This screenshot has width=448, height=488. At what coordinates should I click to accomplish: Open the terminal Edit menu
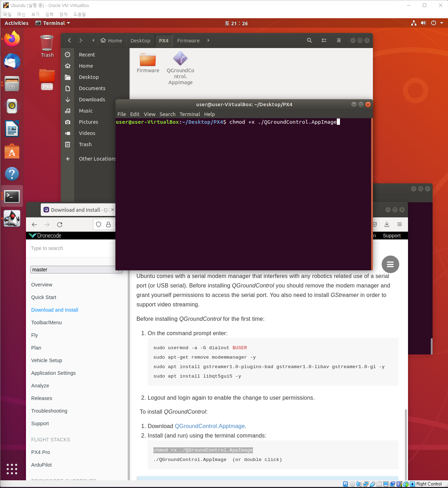(135, 114)
